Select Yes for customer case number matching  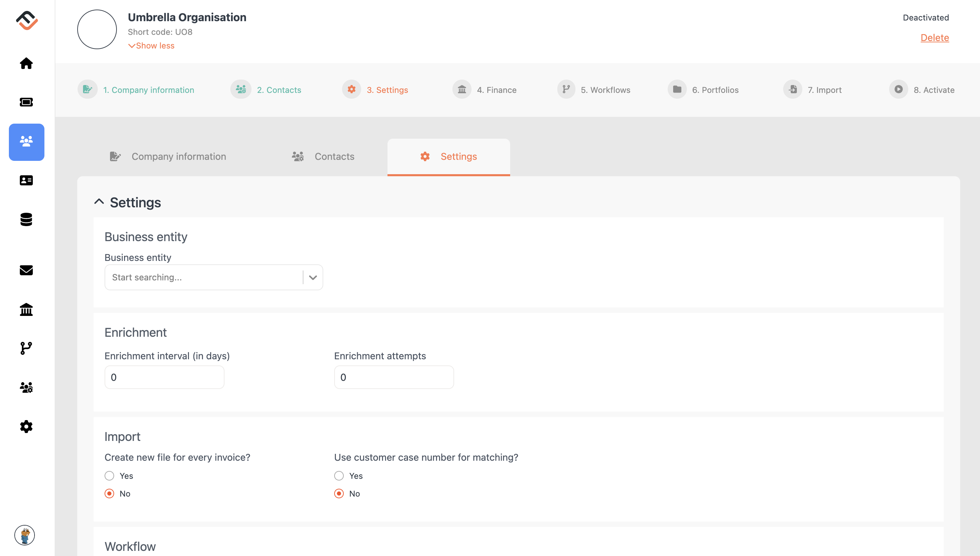click(339, 476)
